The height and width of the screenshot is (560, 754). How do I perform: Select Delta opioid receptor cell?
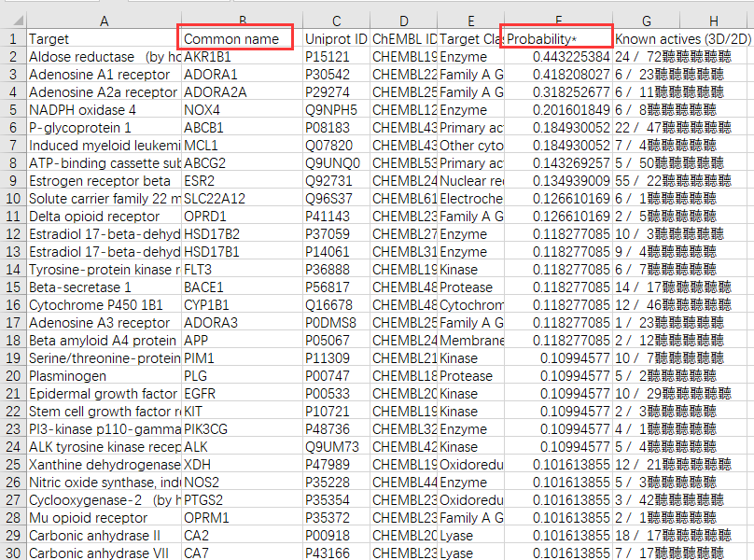click(104, 217)
